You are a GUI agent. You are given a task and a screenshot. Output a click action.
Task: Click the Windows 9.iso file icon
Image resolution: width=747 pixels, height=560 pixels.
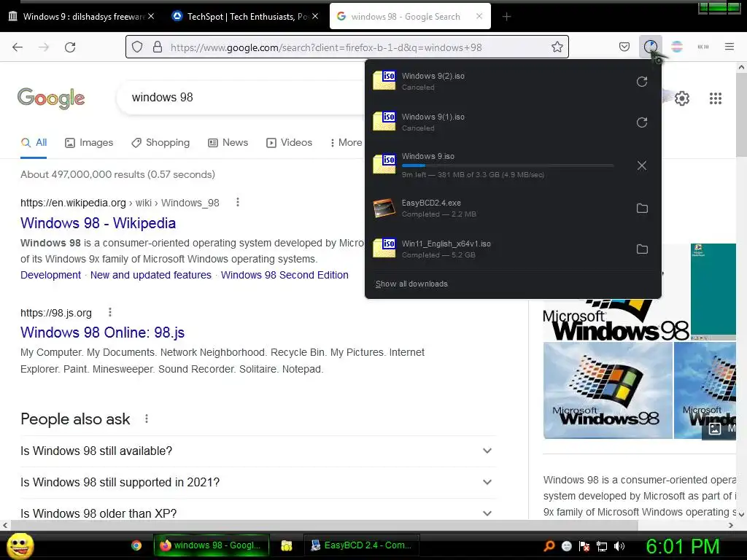[x=384, y=164]
